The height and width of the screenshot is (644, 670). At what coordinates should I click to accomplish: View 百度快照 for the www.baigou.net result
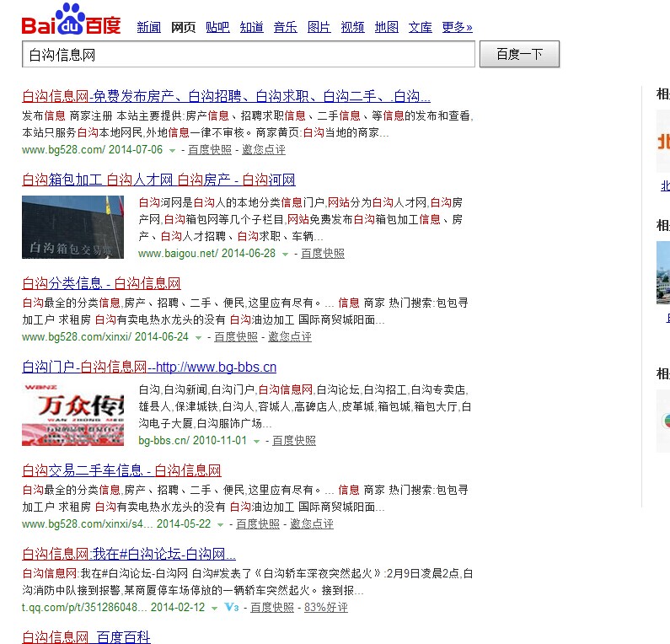pyautogui.click(x=323, y=254)
